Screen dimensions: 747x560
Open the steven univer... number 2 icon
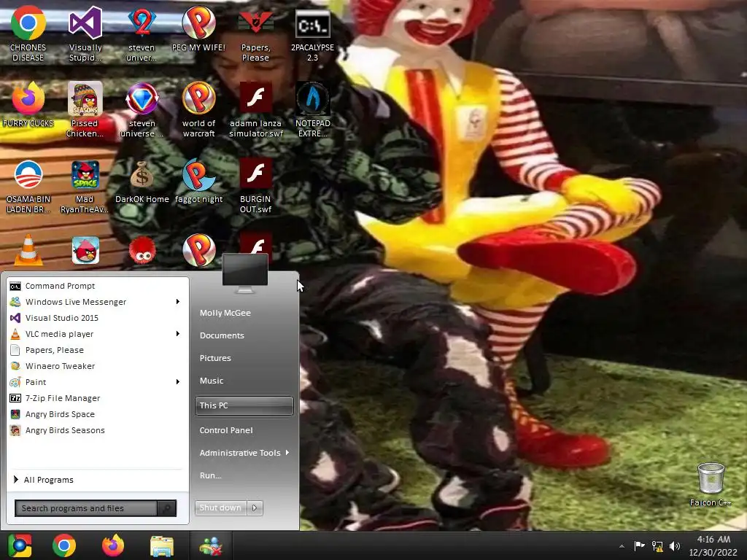[142, 34]
